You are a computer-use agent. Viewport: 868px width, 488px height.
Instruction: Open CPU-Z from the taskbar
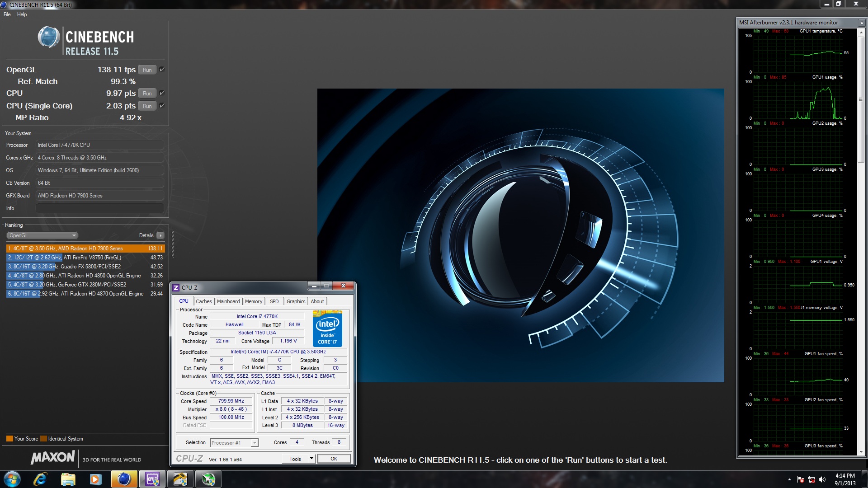click(x=152, y=479)
